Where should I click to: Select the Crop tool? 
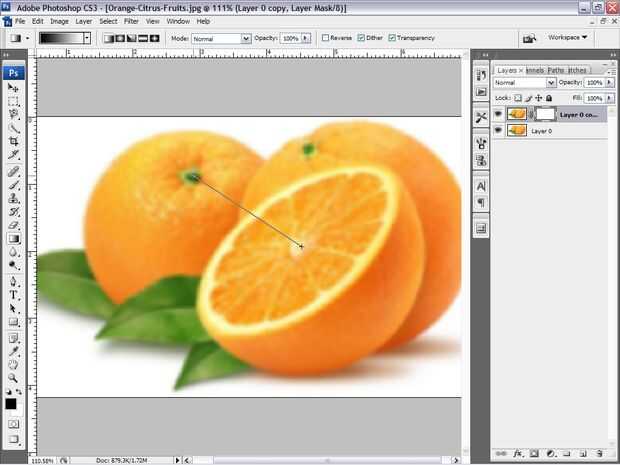click(13, 141)
